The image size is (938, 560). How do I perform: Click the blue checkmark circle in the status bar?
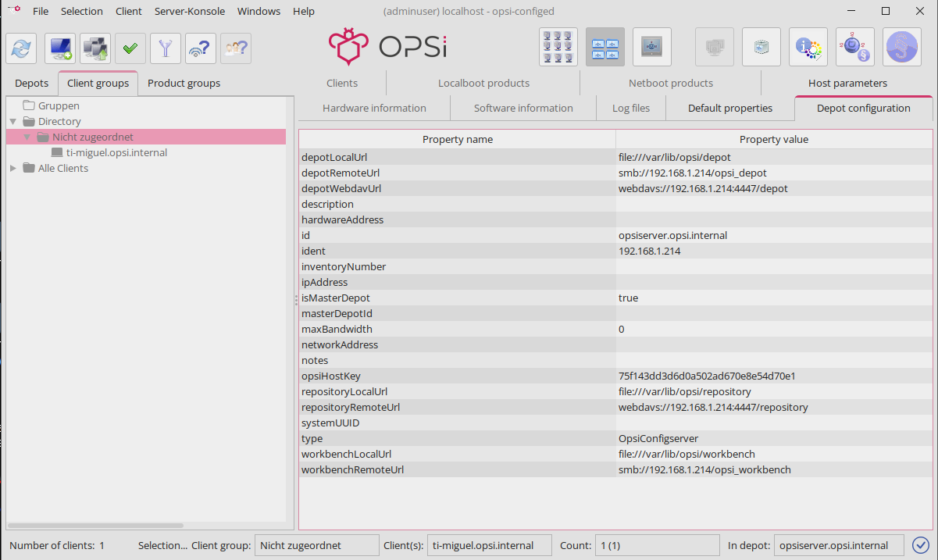pos(921,545)
